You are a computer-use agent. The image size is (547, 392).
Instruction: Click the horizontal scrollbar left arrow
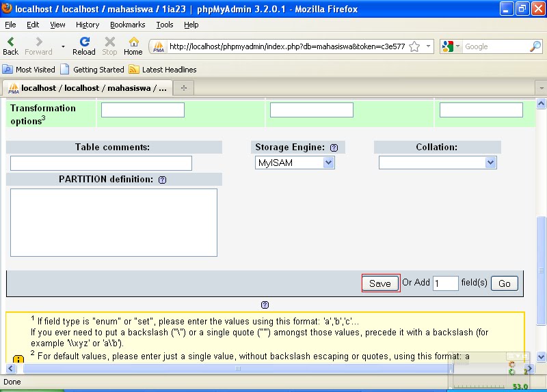coord(10,369)
